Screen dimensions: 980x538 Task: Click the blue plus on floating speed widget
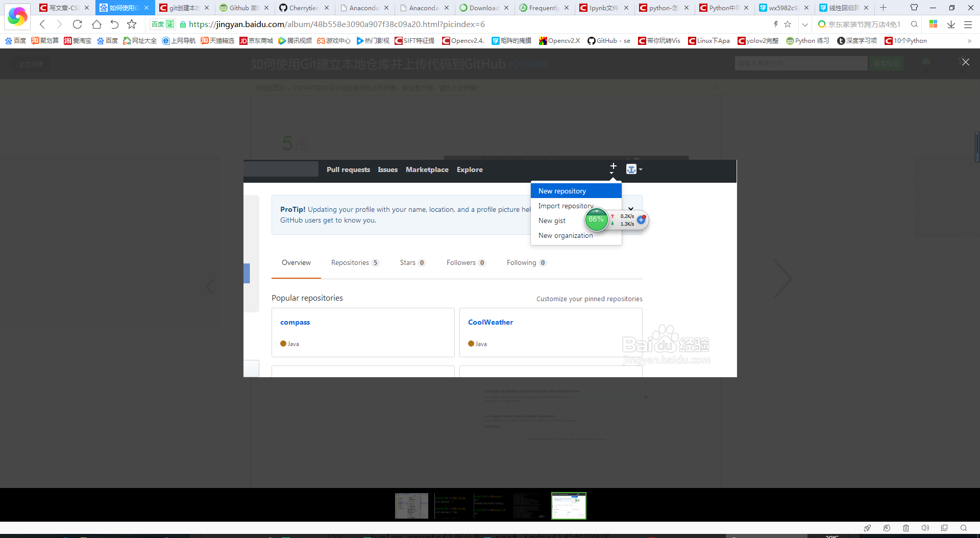pyautogui.click(x=641, y=220)
